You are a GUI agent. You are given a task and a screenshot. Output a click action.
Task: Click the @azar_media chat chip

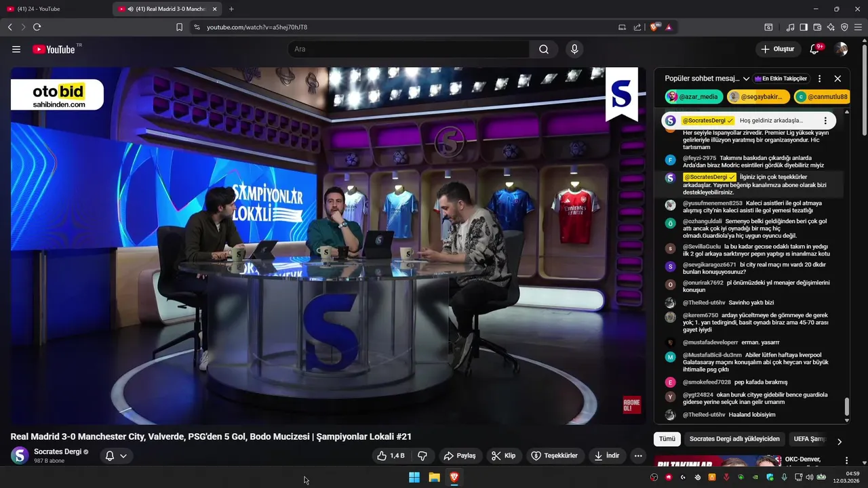(694, 97)
